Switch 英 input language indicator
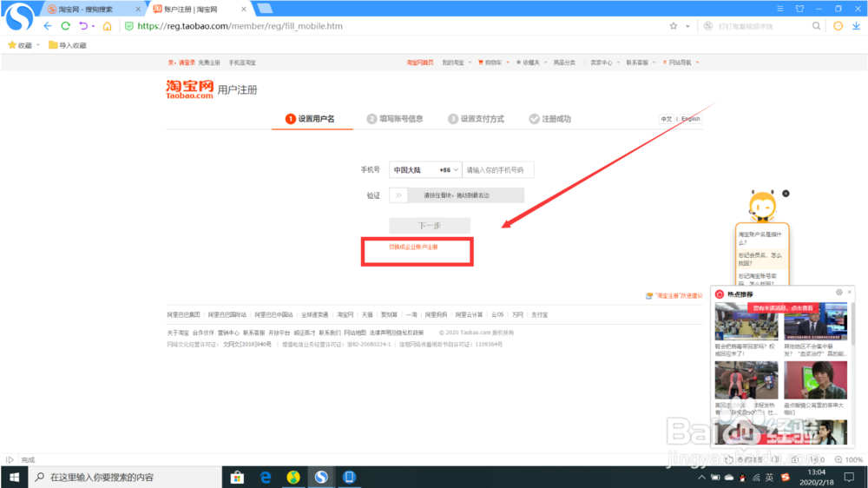Viewport: 868px width, 488px height. (x=769, y=478)
